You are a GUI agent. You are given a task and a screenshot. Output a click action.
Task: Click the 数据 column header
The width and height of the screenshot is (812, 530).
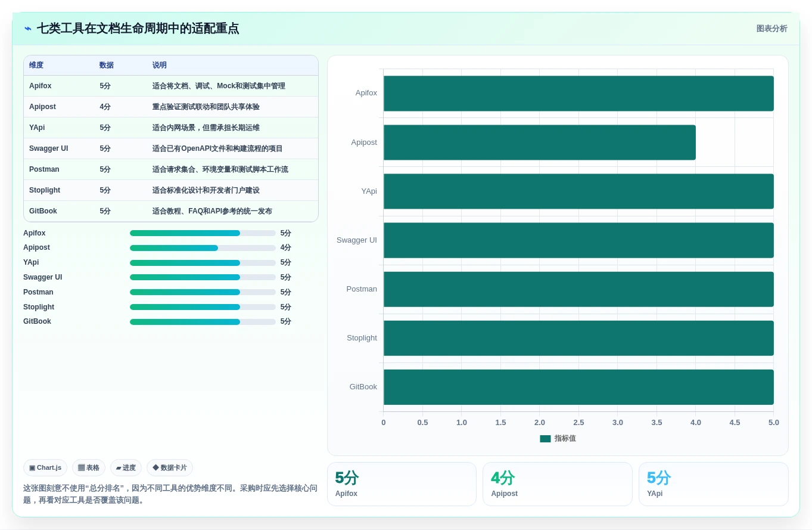click(x=107, y=65)
